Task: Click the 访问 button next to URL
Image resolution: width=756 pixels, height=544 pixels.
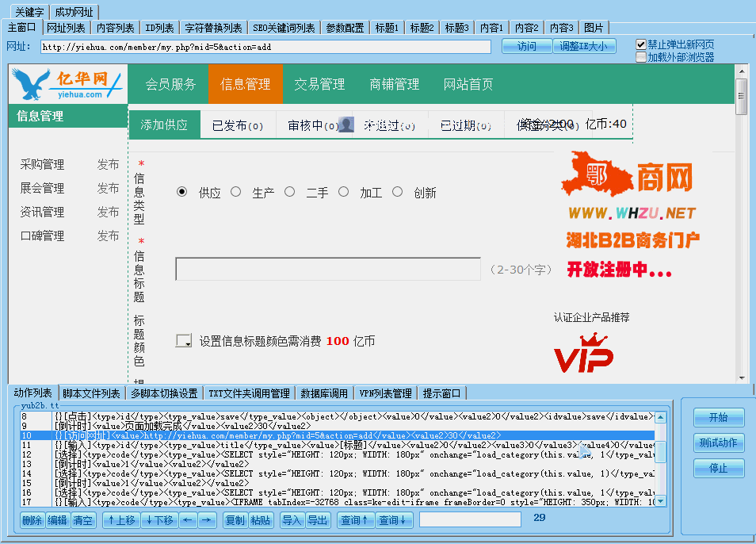Action: pyautogui.click(x=526, y=46)
